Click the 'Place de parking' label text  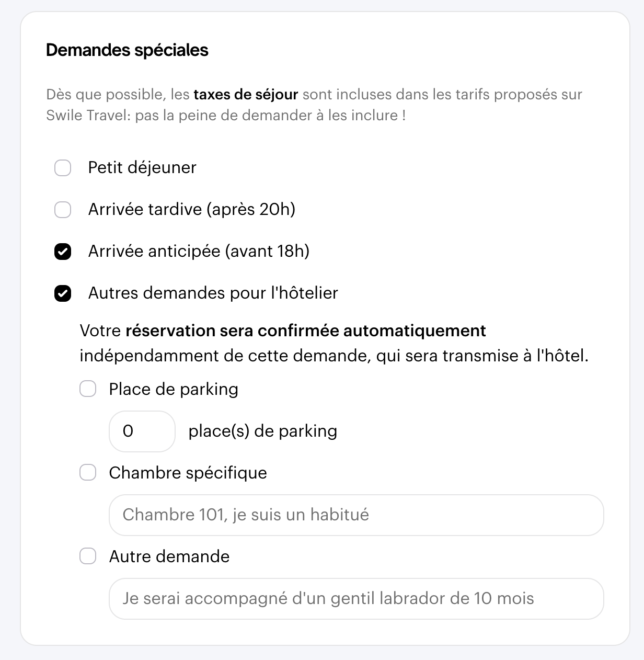pos(174,389)
